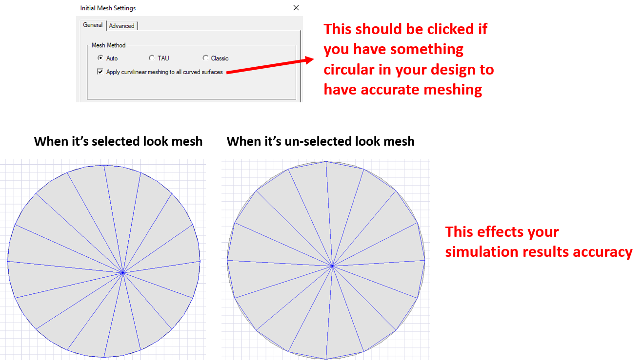The height and width of the screenshot is (363, 644).
Task: Click center vertex of the curvilinear mesh circle
Action: click(x=123, y=272)
